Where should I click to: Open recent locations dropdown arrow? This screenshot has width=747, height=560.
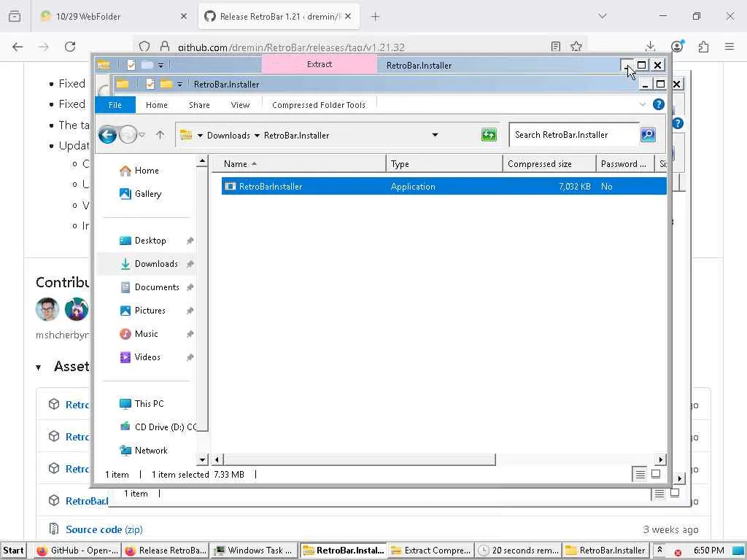[x=142, y=135]
